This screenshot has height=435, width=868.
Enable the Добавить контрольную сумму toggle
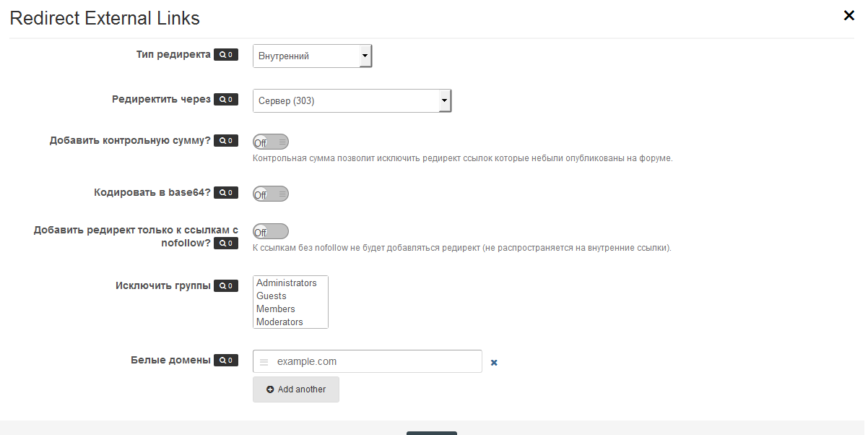(271, 142)
